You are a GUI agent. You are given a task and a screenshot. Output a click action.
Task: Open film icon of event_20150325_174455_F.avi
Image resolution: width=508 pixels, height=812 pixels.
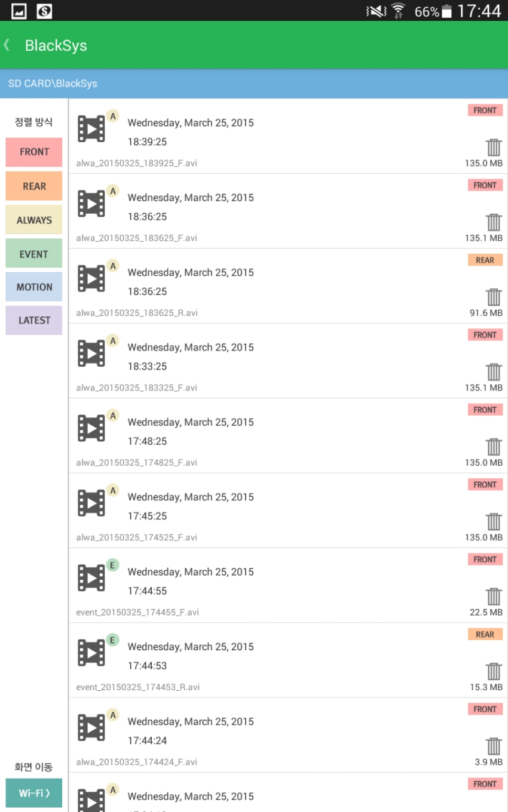[91, 578]
